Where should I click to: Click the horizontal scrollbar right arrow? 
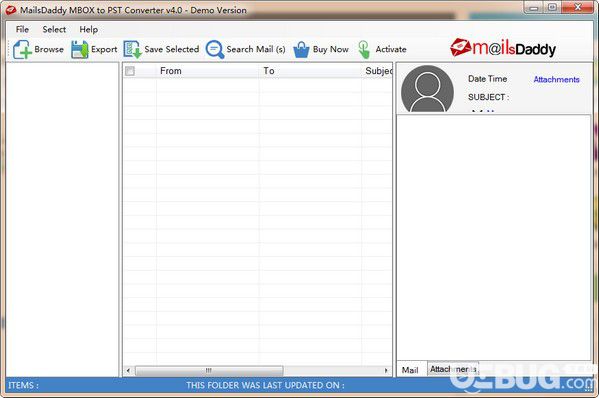pos(386,370)
